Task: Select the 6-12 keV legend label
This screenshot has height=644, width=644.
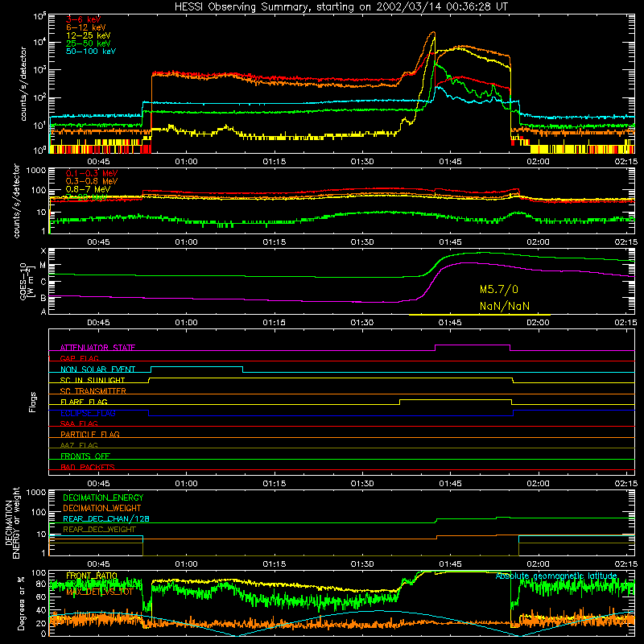Action: point(86,27)
